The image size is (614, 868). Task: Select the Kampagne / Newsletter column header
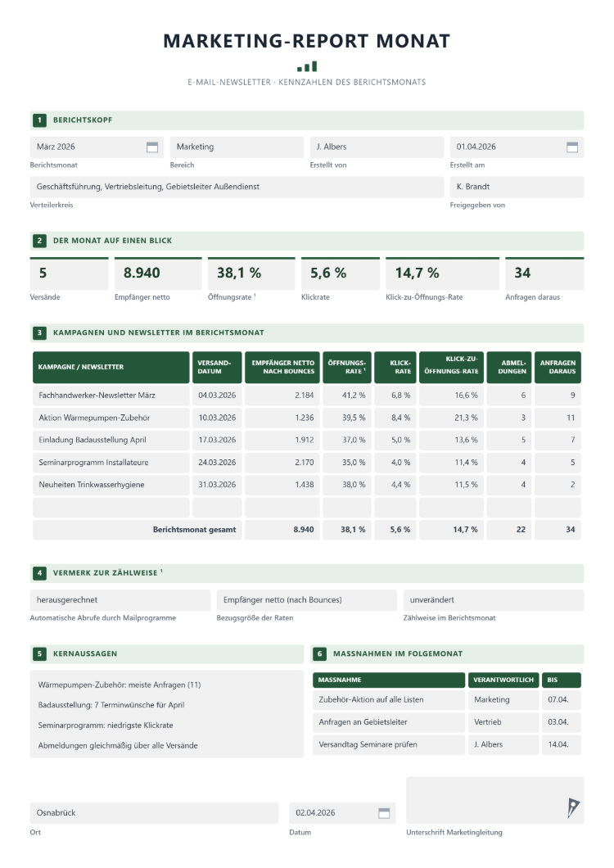click(111, 368)
